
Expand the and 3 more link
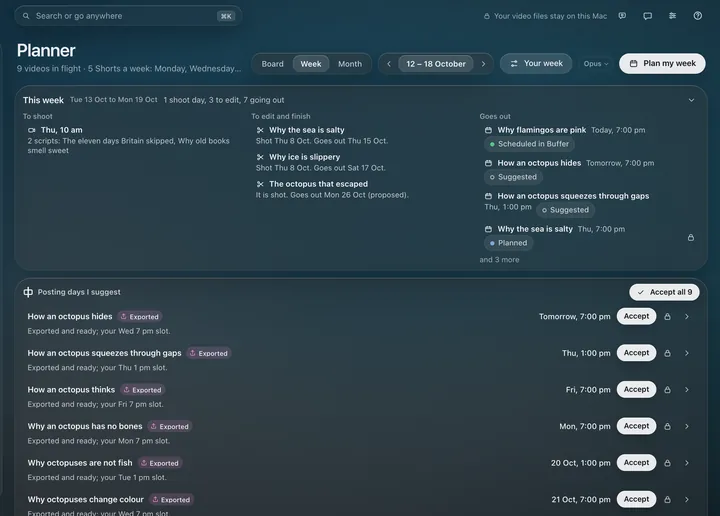tap(499, 260)
